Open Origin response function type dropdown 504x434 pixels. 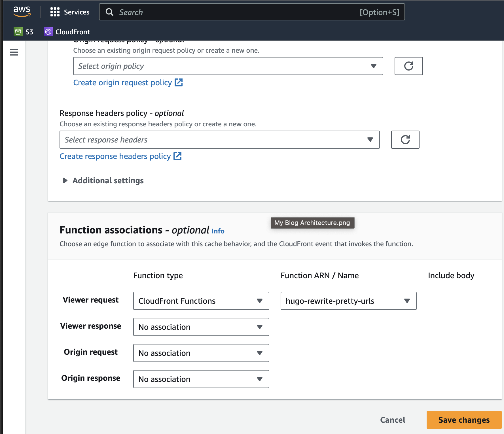[x=201, y=379]
